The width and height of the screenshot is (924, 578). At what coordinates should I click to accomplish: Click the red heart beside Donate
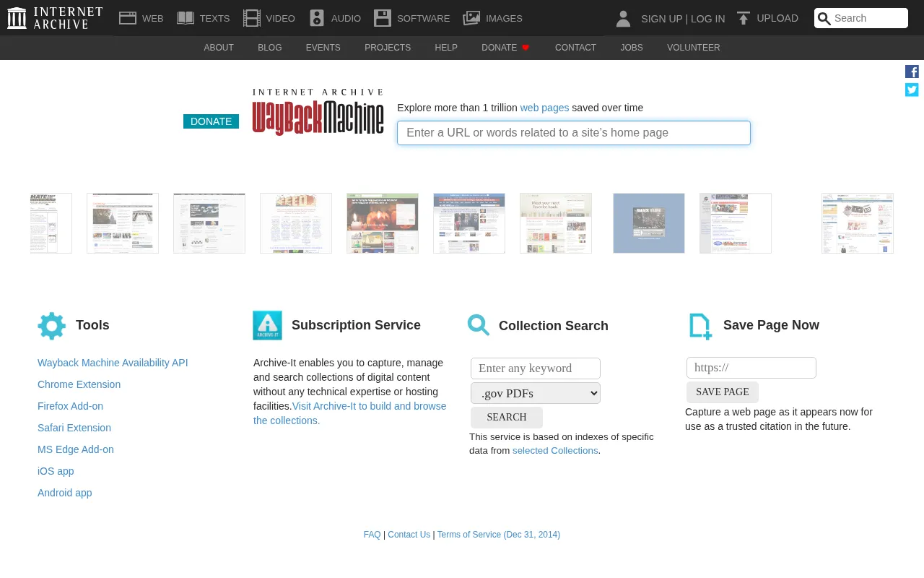526,48
